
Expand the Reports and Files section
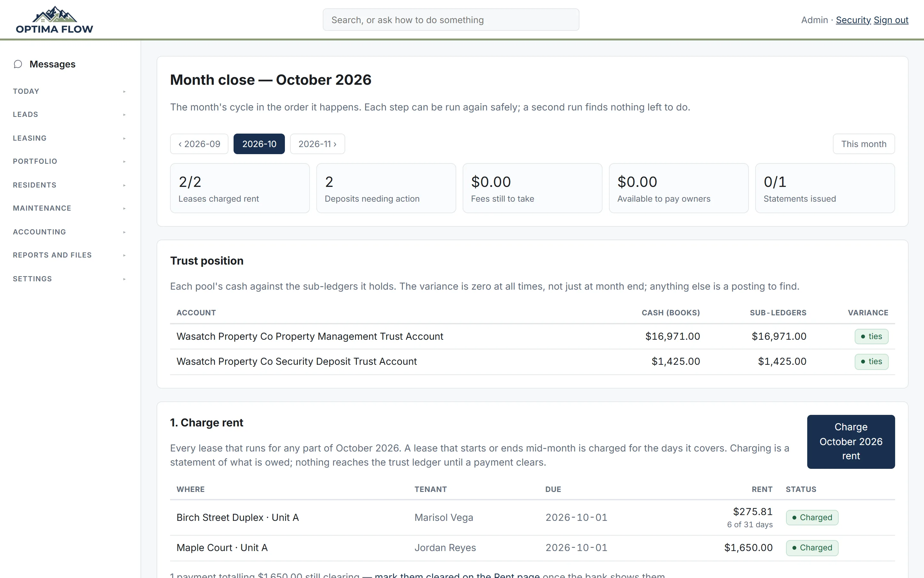(x=70, y=255)
